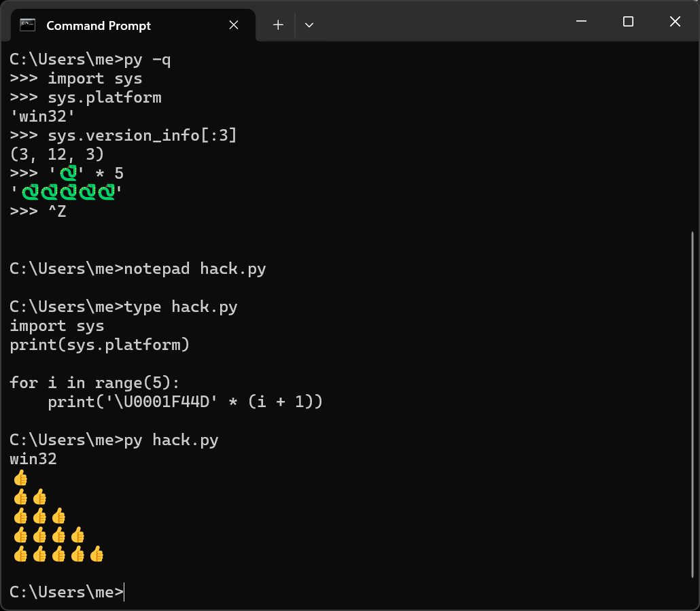Close the terminal window
700x611 pixels.
(x=675, y=22)
